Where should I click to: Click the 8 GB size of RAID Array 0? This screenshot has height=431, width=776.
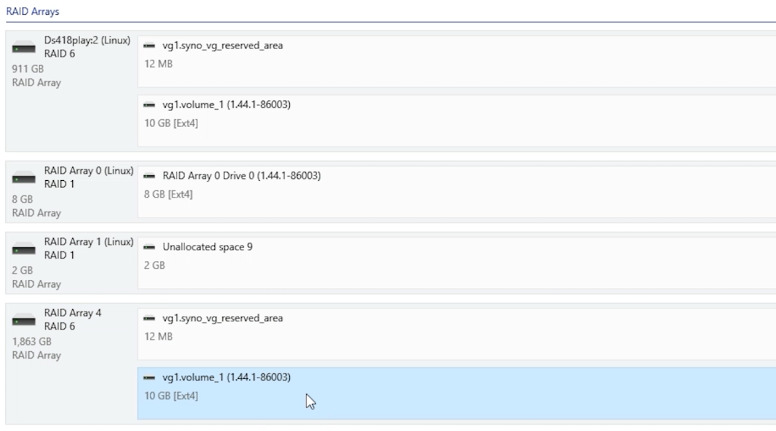coord(22,199)
